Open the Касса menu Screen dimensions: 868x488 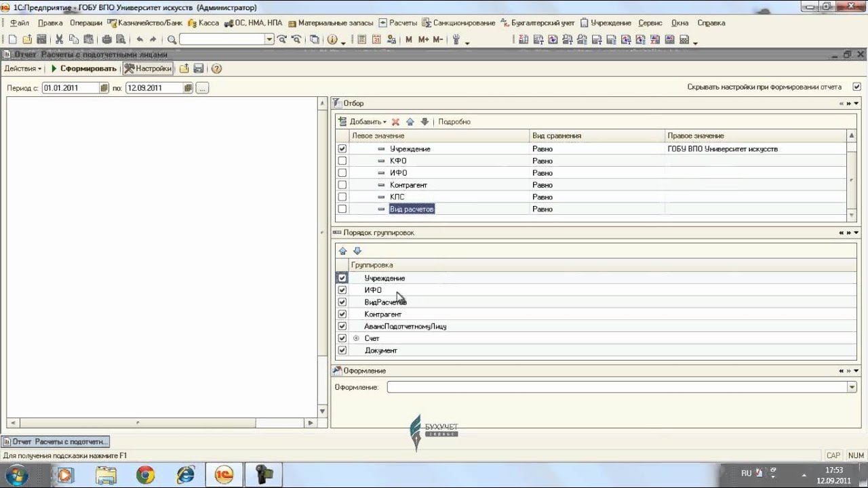coord(204,22)
